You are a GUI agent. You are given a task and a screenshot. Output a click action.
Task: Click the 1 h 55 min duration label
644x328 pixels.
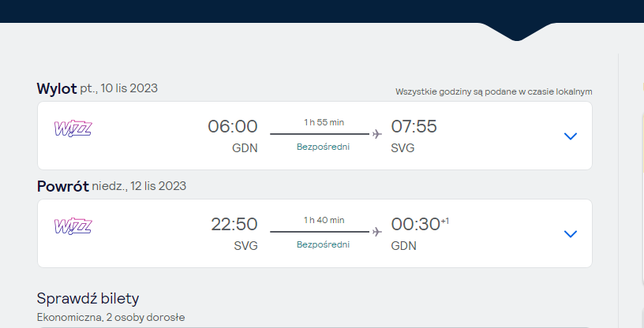pyautogui.click(x=324, y=122)
